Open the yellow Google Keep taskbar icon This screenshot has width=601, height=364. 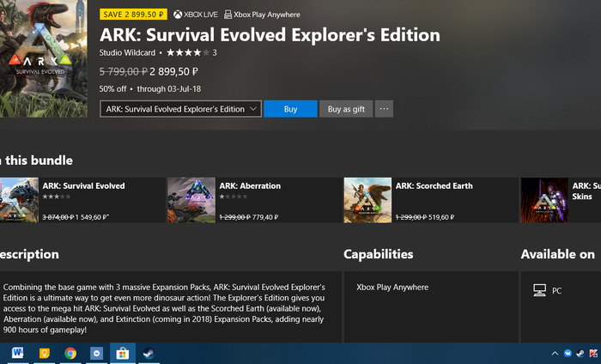[x=44, y=353]
